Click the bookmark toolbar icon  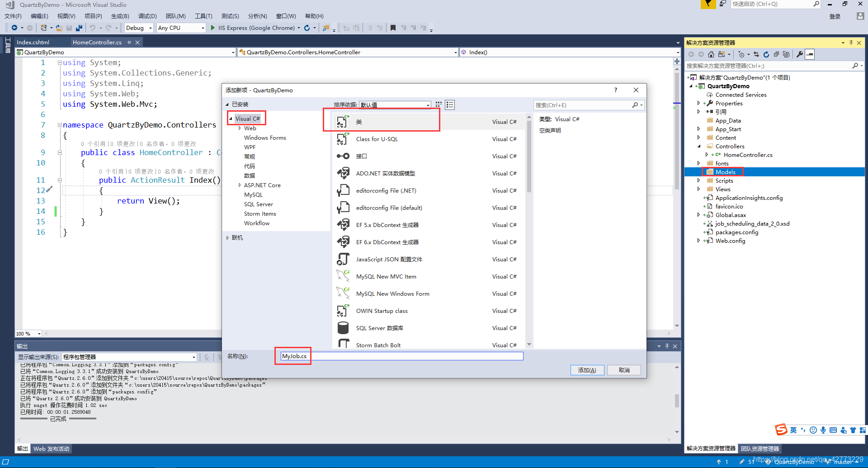[393, 28]
